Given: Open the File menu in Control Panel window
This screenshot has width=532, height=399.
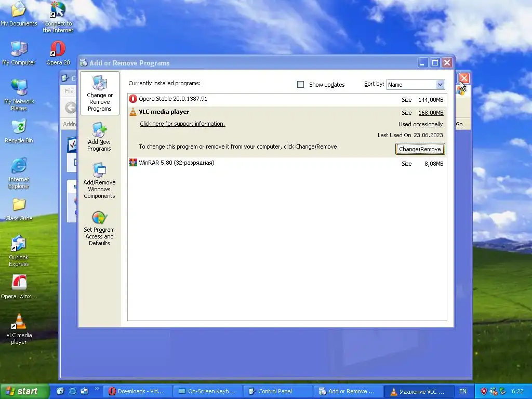Looking at the screenshot, I should coord(69,91).
